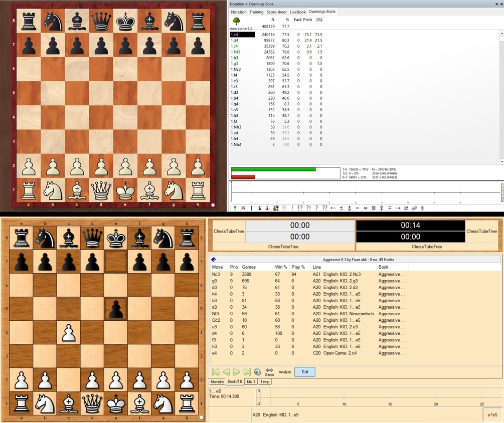Open the Notation panel dropdown arrow
Image resolution: width=504 pixels, height=423 pixels.
coord(496,4)
